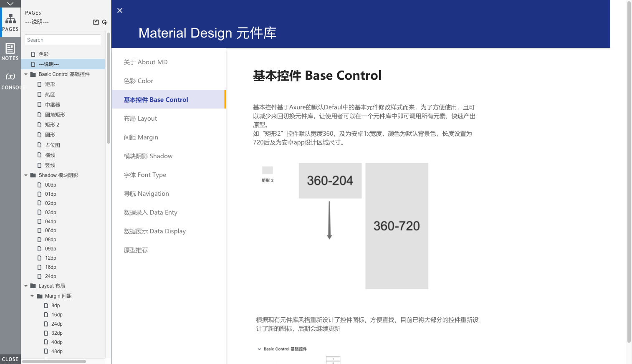
Task: Go to 数据录入 Data Enty section
Action: pyautogui.click(x=169, y=212)
